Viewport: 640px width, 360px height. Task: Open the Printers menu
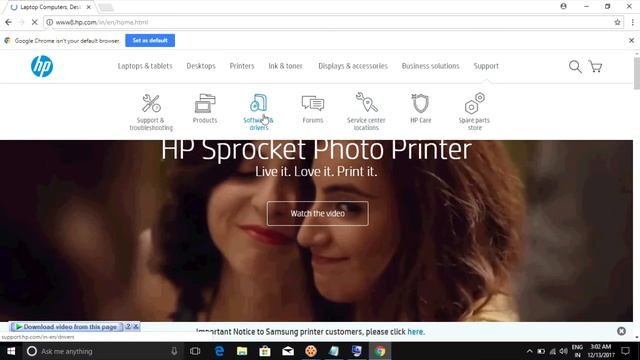click(x=242, y=66)
